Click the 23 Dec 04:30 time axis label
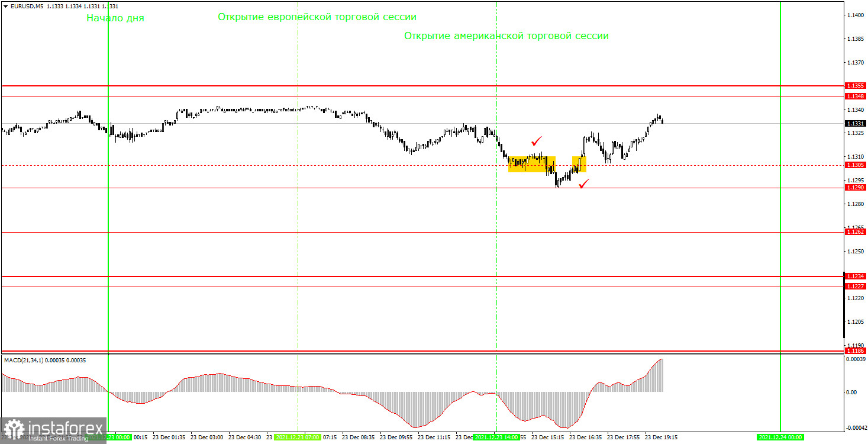 245,437
